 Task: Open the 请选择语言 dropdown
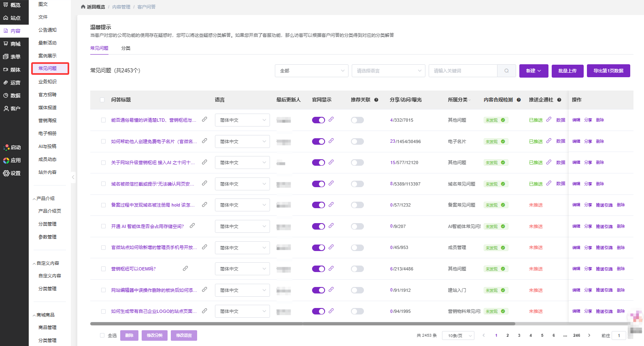pyautogui.click(x=388, y=71)
